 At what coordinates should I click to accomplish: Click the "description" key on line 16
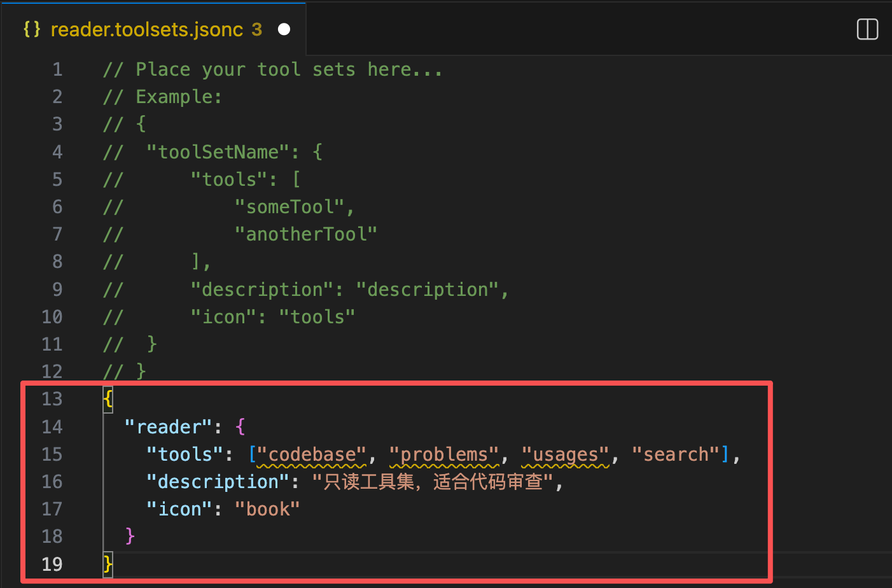pyautogui.click(x=215, y=481)
